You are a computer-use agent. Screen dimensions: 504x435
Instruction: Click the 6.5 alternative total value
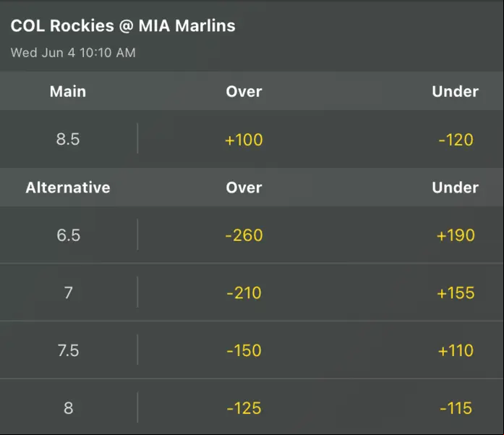68,235
